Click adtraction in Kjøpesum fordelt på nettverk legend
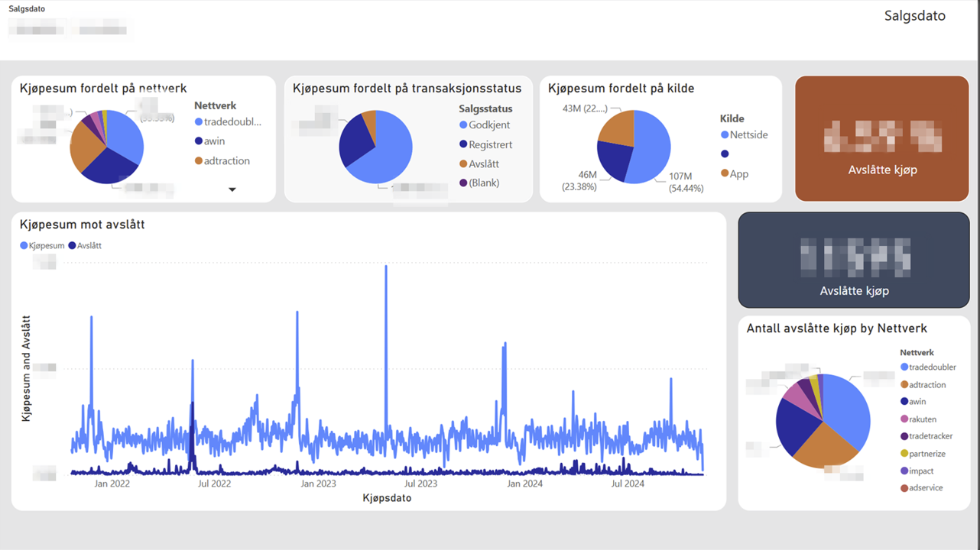 point(226,161)
